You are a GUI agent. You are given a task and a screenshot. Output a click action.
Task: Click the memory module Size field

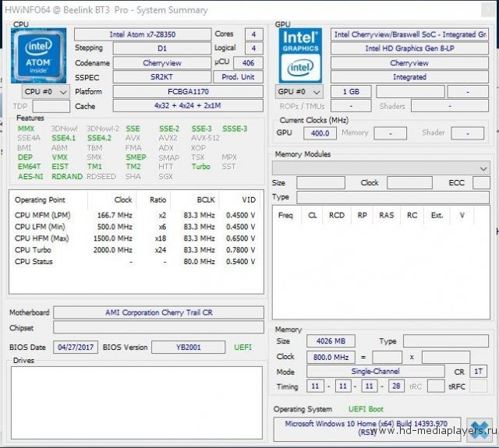[x=320, y=183]
